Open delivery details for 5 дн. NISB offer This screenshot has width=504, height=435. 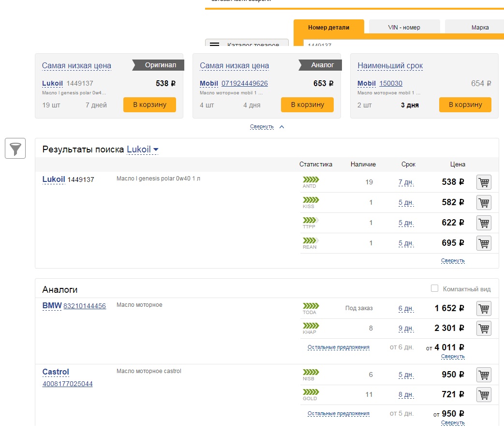[x=406, y=375]
